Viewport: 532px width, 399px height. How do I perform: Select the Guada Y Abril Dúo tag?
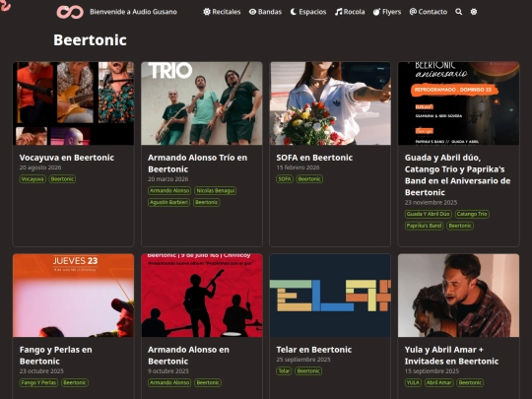(x=429, y=214)
